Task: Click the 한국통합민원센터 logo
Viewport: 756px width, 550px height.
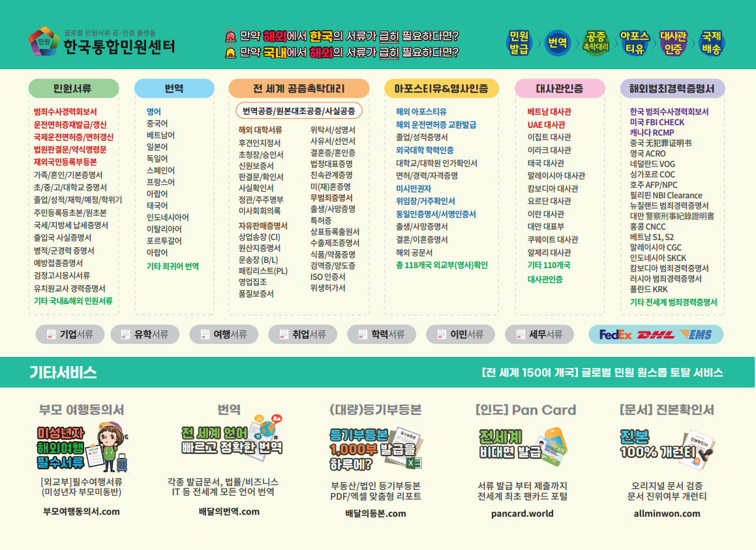Action: coord(102,42)
